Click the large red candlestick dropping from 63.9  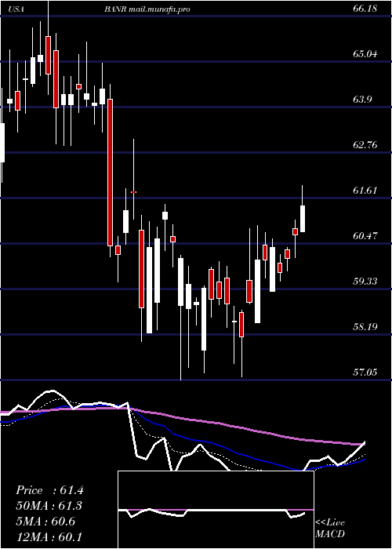coord(110,173)
